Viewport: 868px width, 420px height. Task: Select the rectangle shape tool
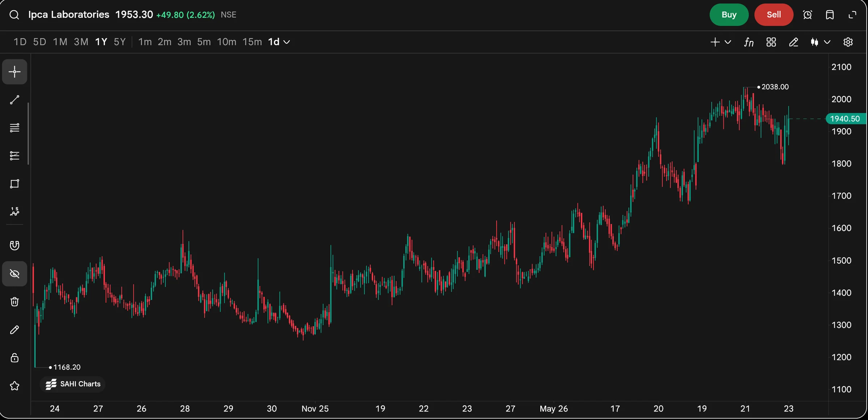[14, 184]
